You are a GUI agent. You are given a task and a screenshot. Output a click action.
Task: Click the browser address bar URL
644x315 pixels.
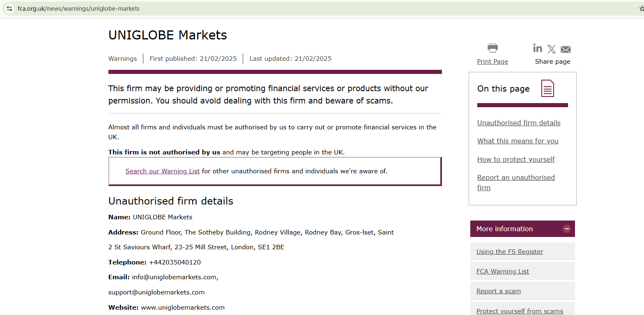[78, 9]
